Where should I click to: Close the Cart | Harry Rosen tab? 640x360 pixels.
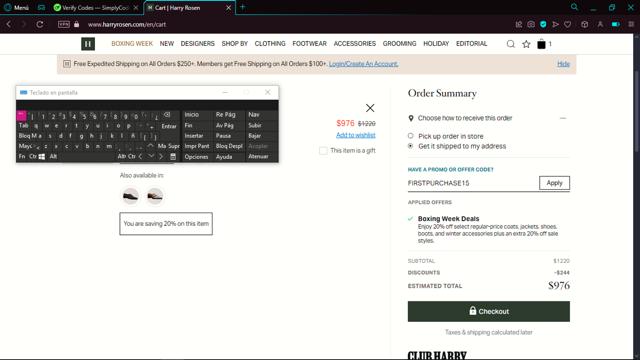pos(228,8)
